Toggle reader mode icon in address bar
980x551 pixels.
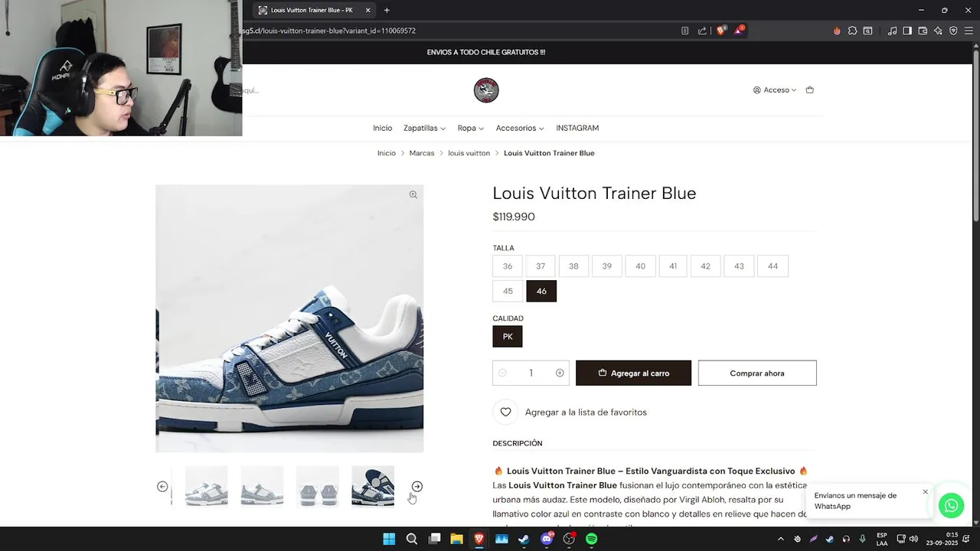click(x=684, y=31)
